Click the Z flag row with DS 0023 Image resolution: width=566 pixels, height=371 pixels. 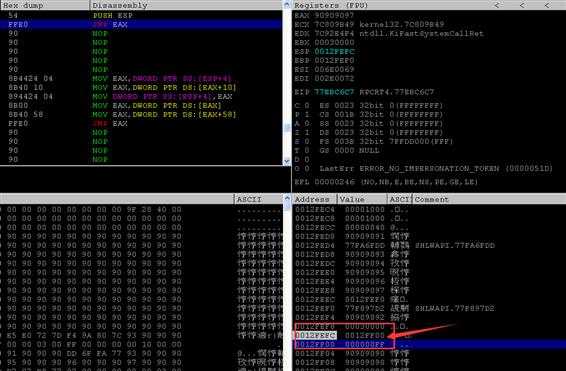click(369, 132)
